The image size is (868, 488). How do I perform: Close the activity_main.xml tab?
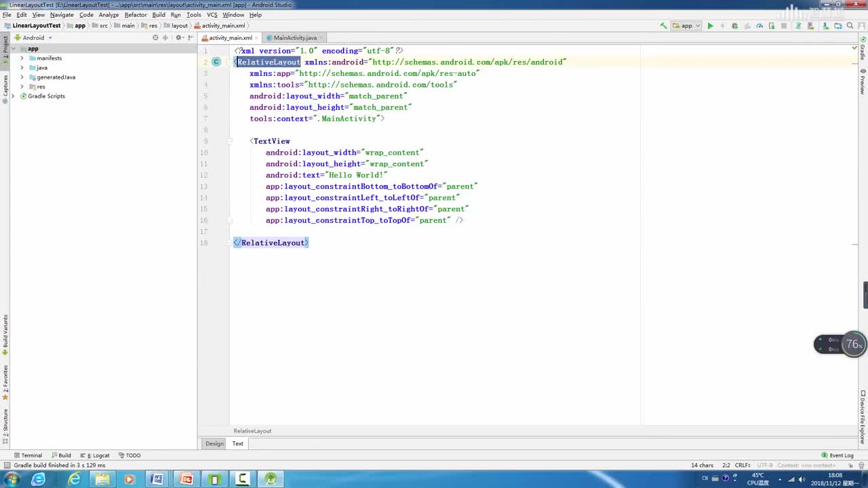click(x=258, y=38)
